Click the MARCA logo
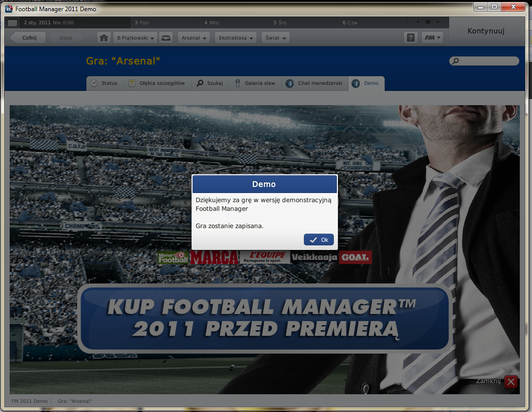Viewport: 532px width, 412px height. coord(214,258)
